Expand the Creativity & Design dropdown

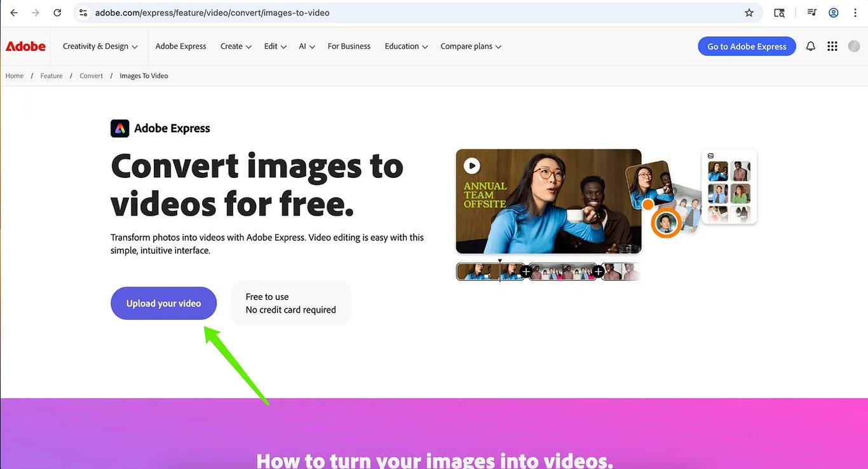pos(100,46)
